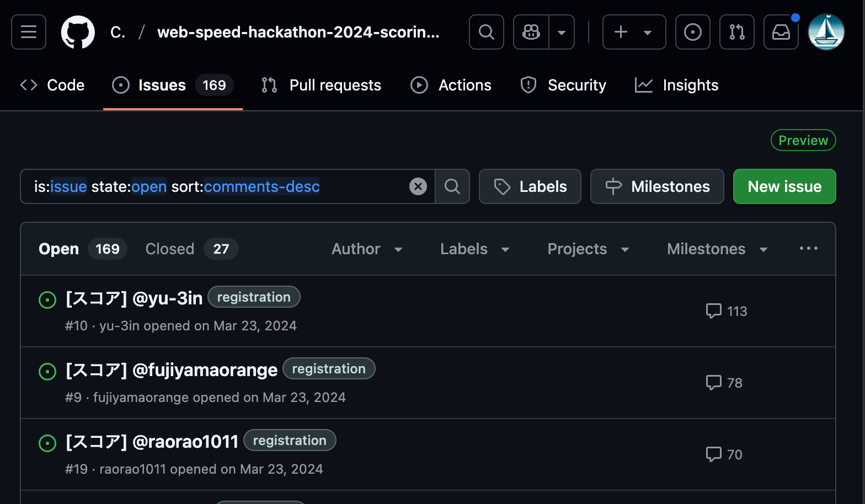
Task: Show the 169 Open issues
Action: 82,249
